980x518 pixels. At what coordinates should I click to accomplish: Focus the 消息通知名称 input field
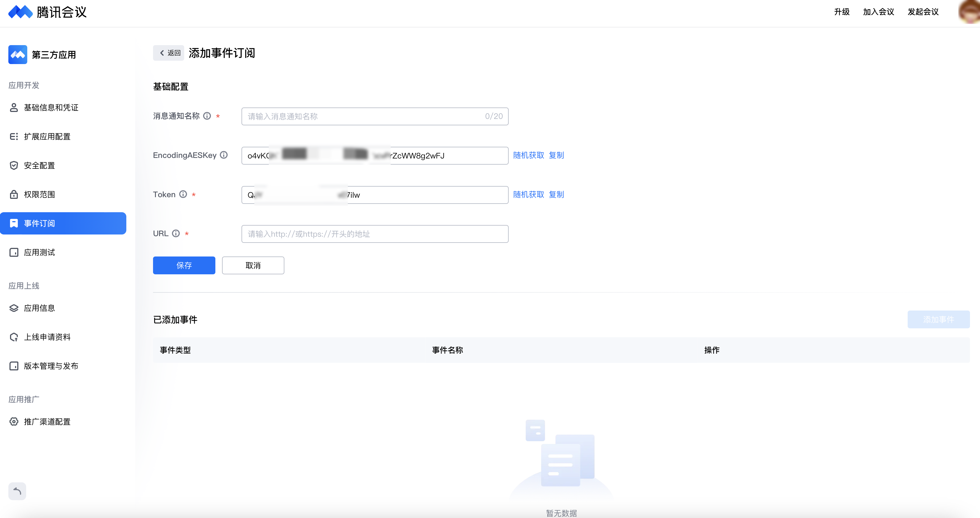pos(375,116)
